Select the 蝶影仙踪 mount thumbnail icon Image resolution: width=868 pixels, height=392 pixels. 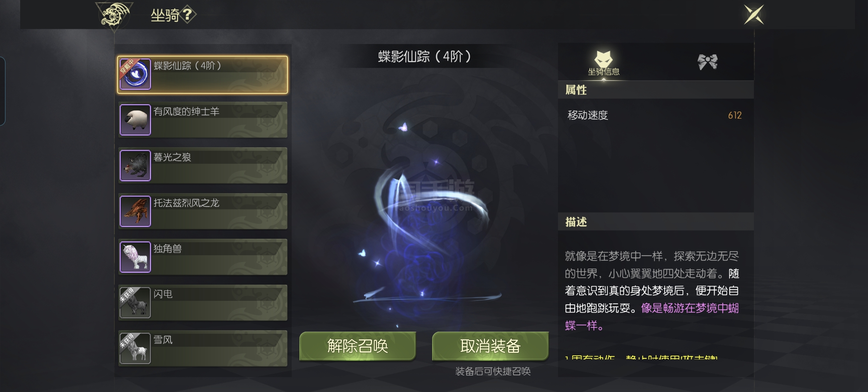135,74
